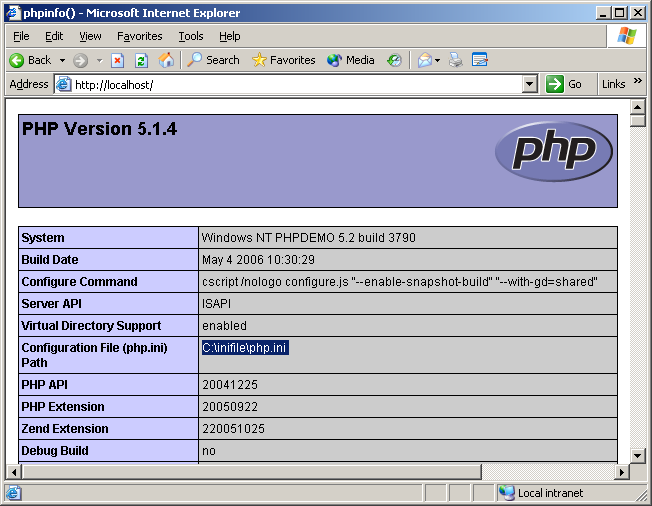This screenshot has height=506, width=652.
Task: Click the PHP logo image
Action: (553, 152)
